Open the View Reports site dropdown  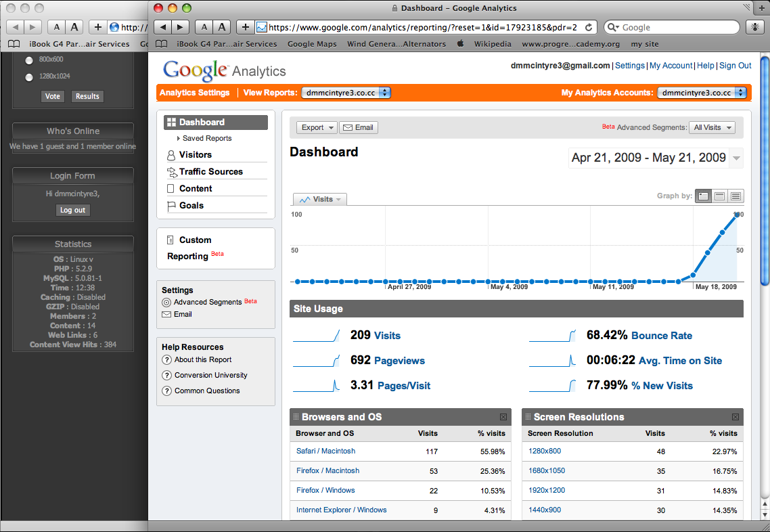[x=346, y=92]
